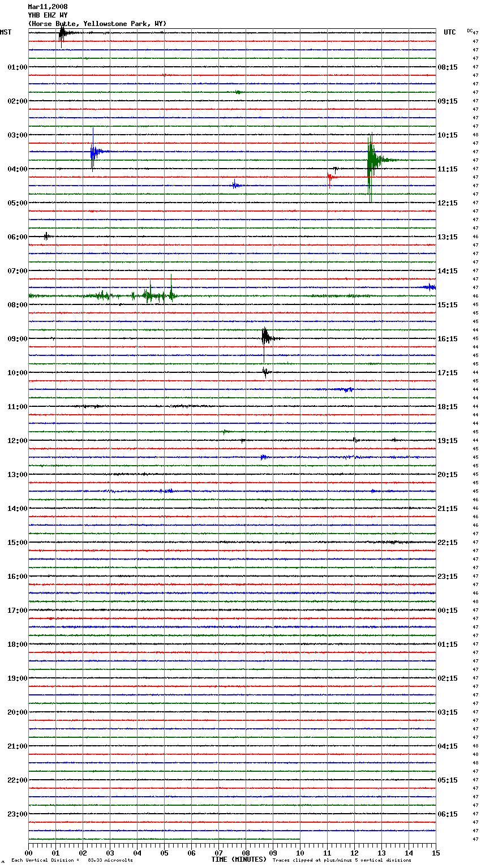
Task: Pick the 17:15 UTC time label
Action: (448, 373)
